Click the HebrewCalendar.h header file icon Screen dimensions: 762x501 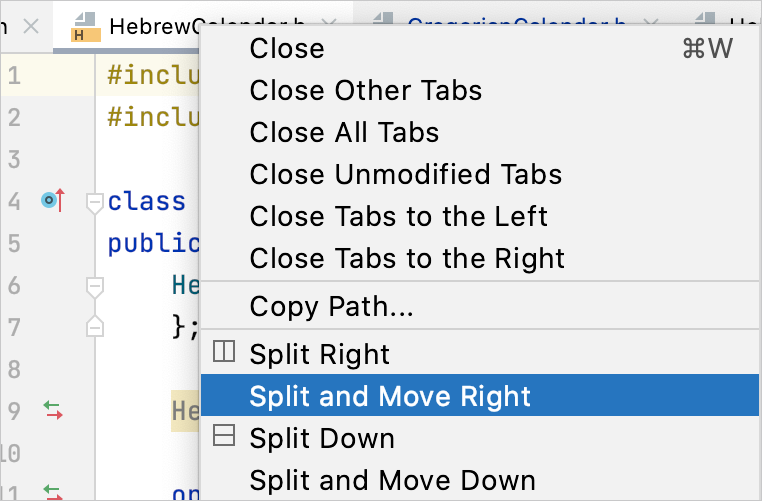[x=86, y=28]
